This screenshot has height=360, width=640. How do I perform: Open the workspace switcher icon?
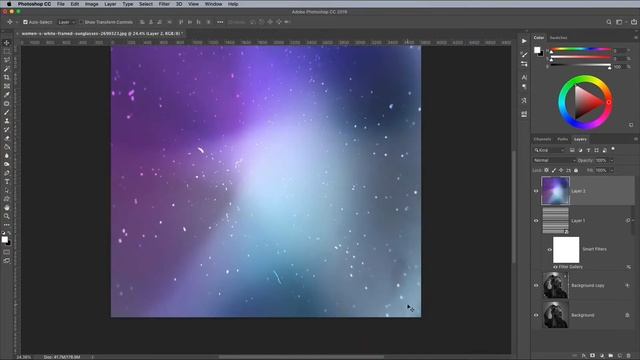pyautogui.click(x=620, y=22)
